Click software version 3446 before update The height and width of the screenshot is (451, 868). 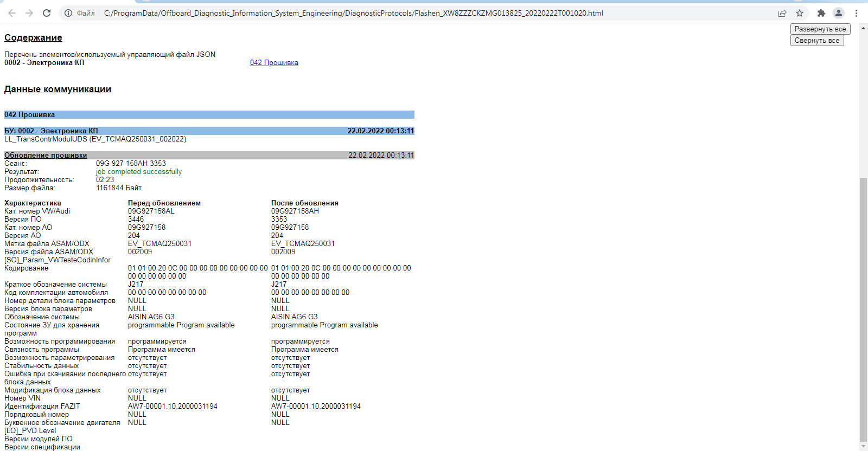click(x=136, y=219)
